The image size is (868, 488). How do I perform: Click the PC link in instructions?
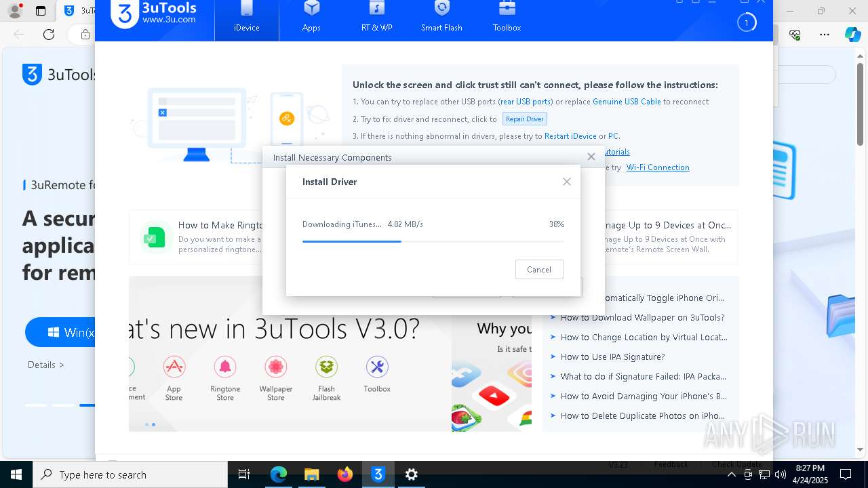[x=613, y=136]
